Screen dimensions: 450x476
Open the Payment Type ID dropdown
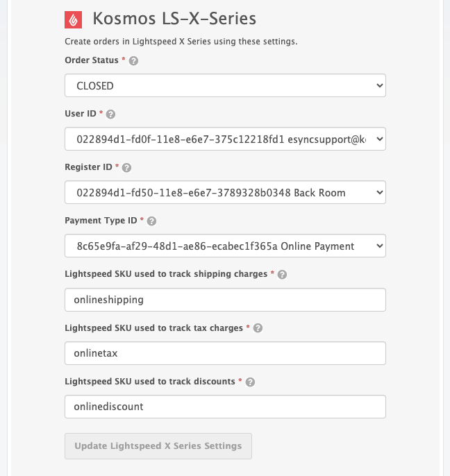point(225,246)
